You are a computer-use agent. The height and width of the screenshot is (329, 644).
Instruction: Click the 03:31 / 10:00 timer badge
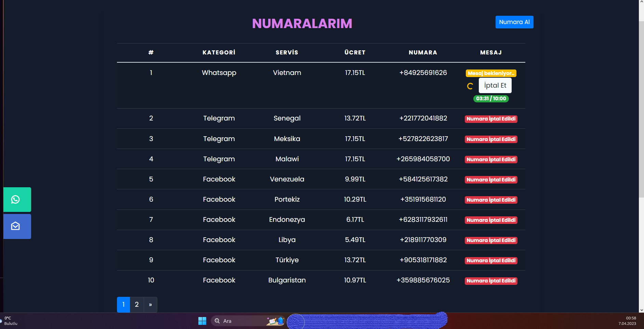[491, 99]
